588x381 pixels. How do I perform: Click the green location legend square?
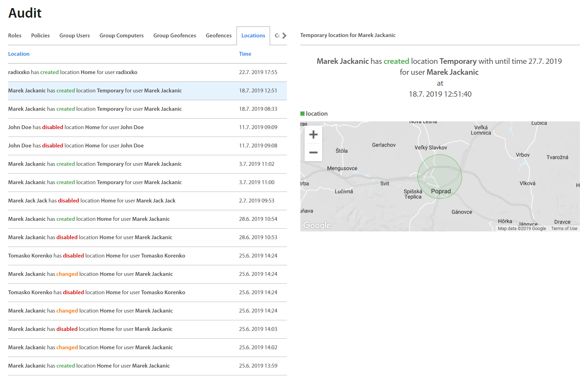click(302, 114)
